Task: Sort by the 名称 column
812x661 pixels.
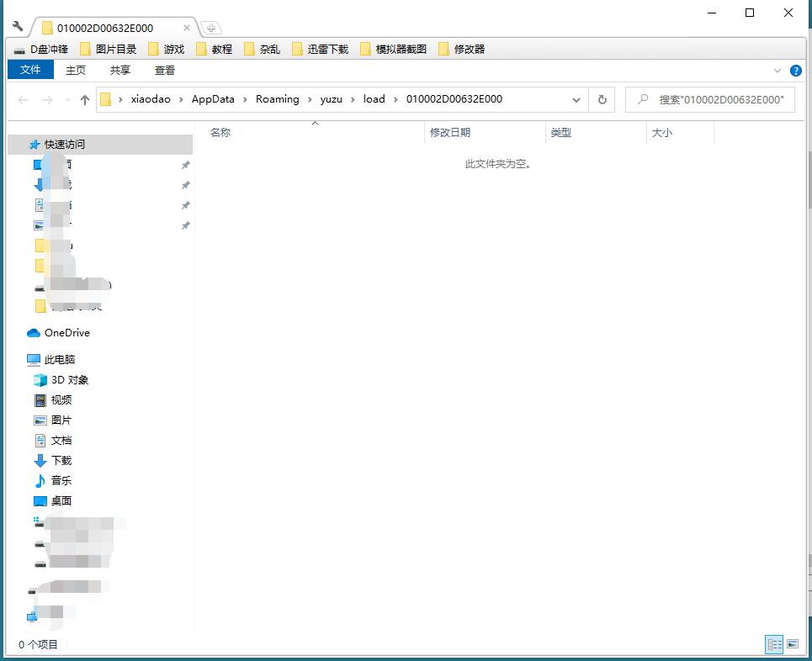Action: coord(220,133)
